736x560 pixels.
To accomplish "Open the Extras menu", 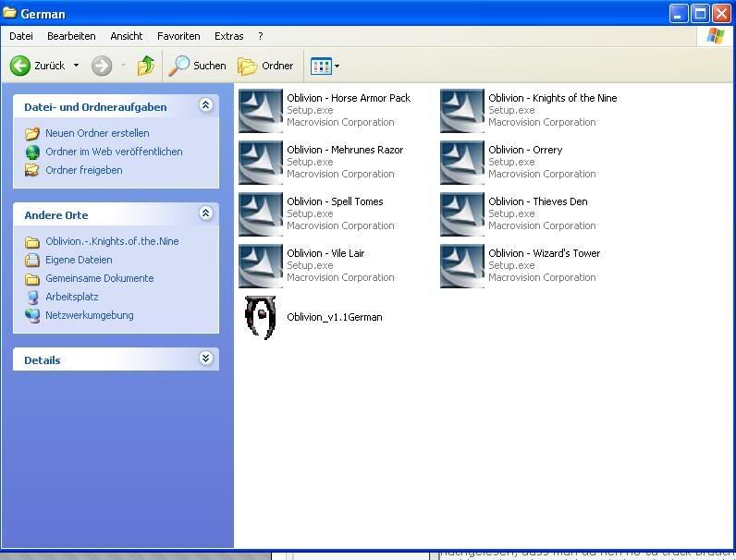I will pyautogui.click(x=228, y=36).
